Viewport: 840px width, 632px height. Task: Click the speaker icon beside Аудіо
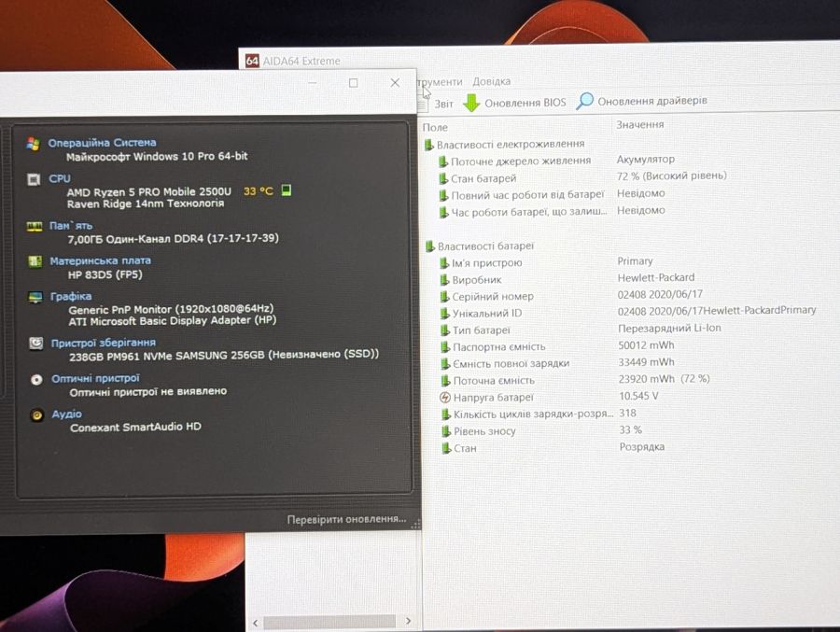[x=37, y=414]
